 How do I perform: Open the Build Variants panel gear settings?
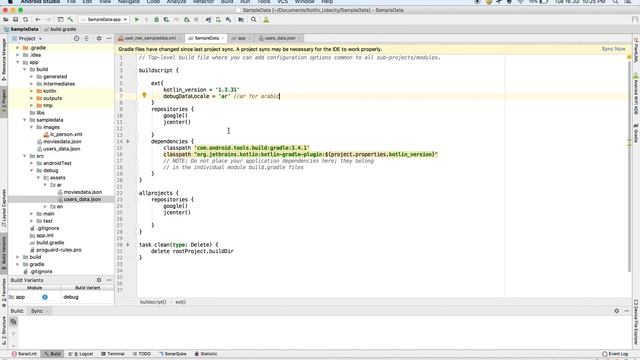click(99, 280)
